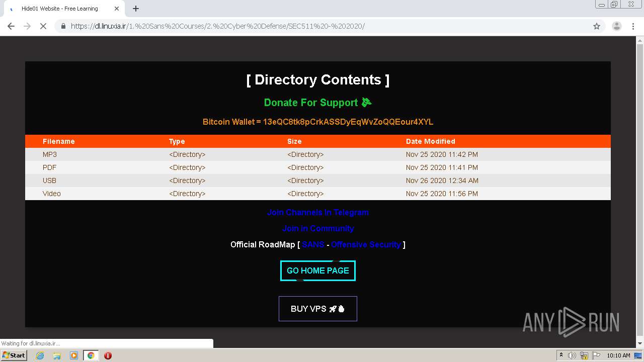Open Action Center flag icon
644x362 pixels.
596,355
